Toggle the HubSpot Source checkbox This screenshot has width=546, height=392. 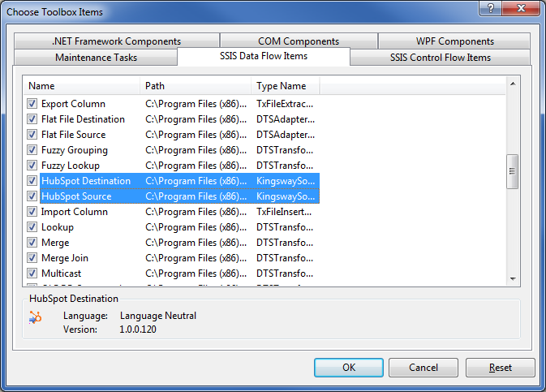point(32,196)
